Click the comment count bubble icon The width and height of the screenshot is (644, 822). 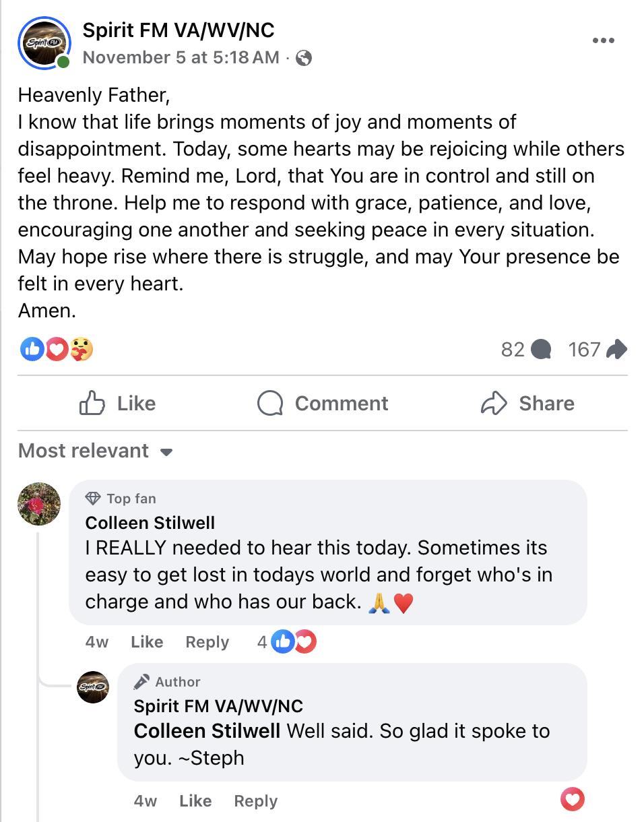(541, 349)
